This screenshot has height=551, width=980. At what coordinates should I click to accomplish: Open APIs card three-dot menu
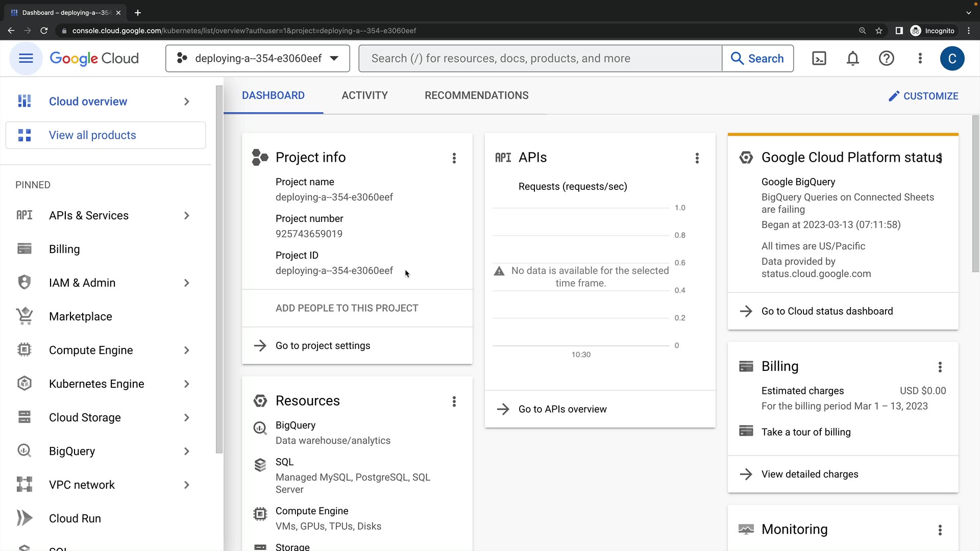[x=697, y=158]
